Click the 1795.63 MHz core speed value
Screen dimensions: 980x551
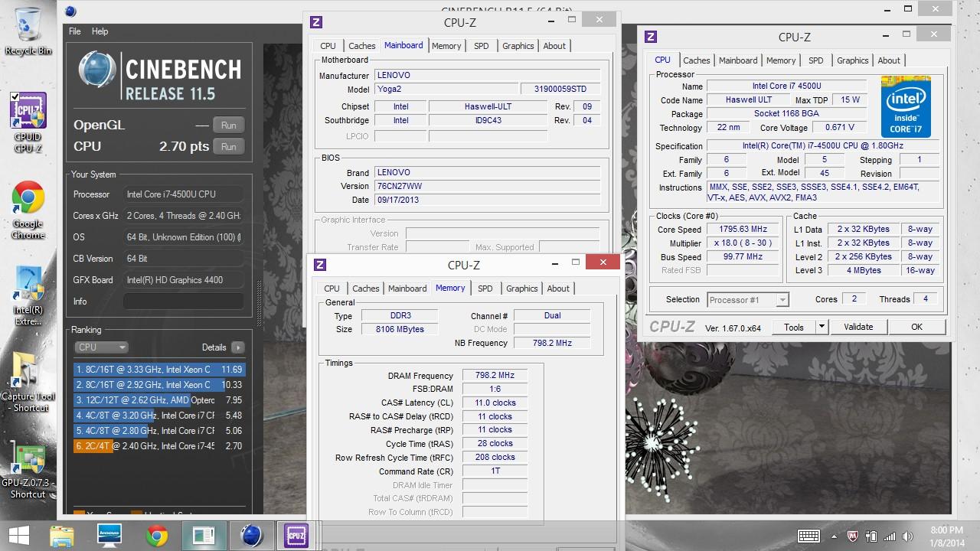coord(743,229)
